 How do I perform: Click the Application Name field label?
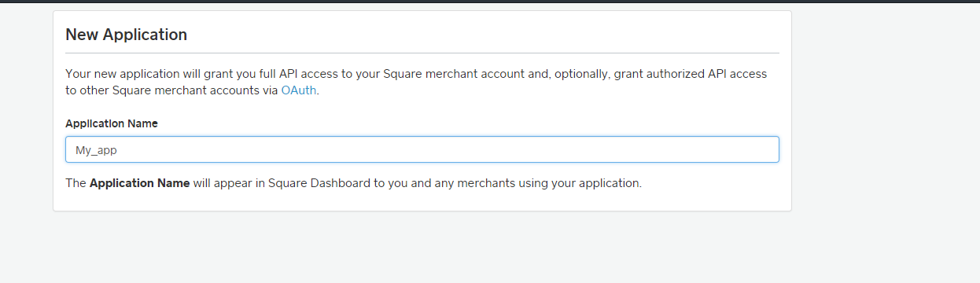(x=112, y=123)
